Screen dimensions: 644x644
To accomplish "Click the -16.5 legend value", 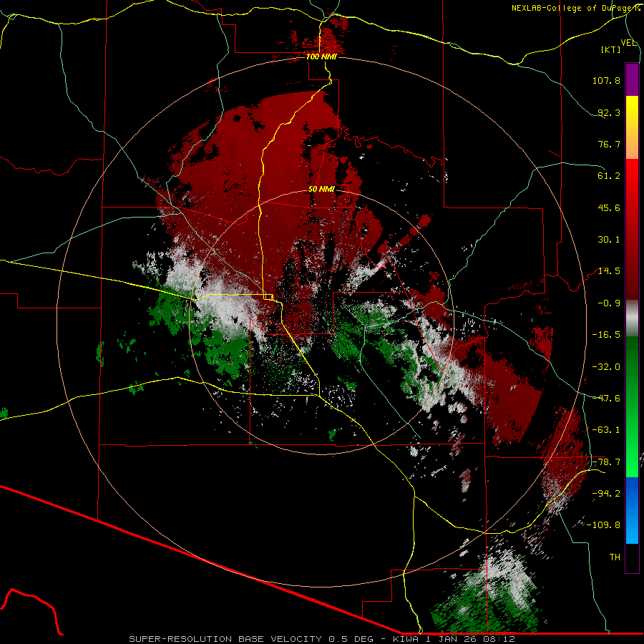I will 606,335.
